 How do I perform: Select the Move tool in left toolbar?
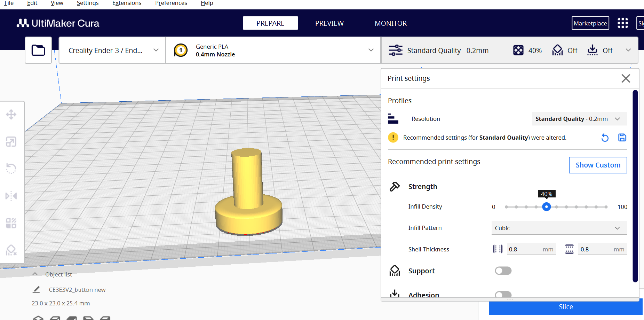11,115
